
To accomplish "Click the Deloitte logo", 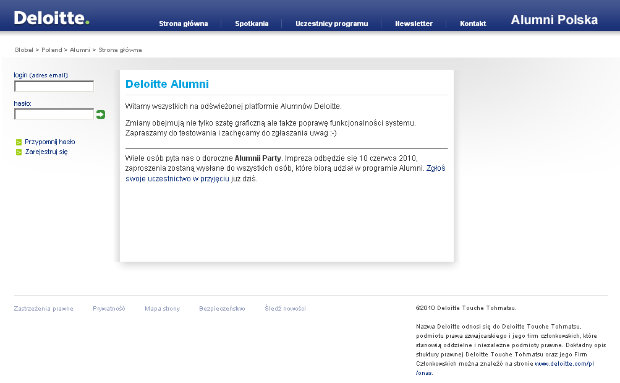I will click(x=51, y=18).
